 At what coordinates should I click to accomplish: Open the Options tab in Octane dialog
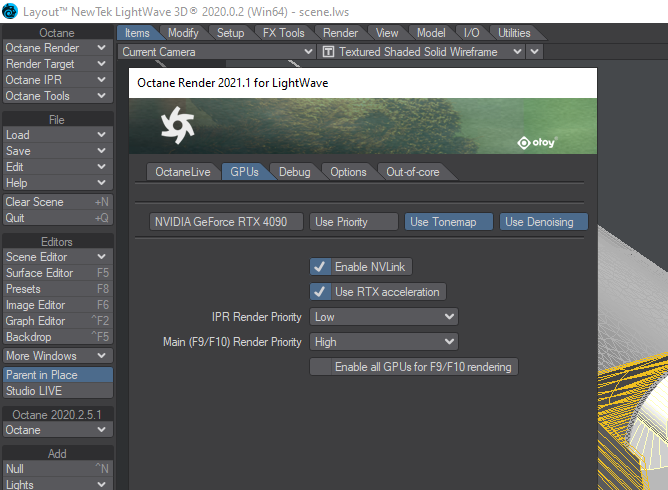point(348,172)
